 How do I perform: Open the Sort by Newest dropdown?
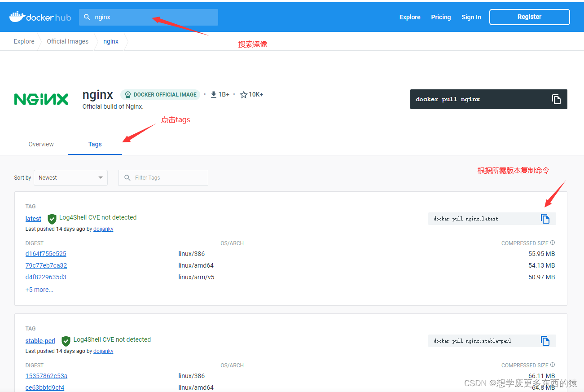click(x=70, y=178)
